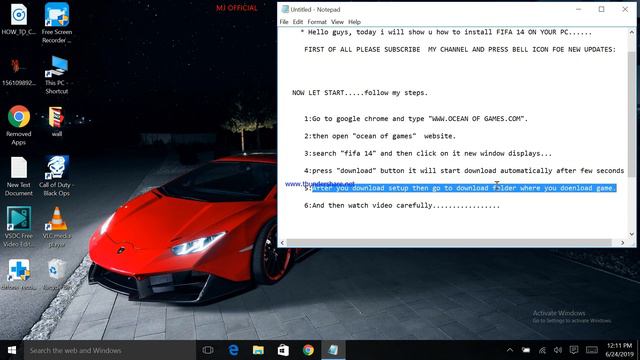
Task: Click the Search the web and Windows box
Action: 109,350
